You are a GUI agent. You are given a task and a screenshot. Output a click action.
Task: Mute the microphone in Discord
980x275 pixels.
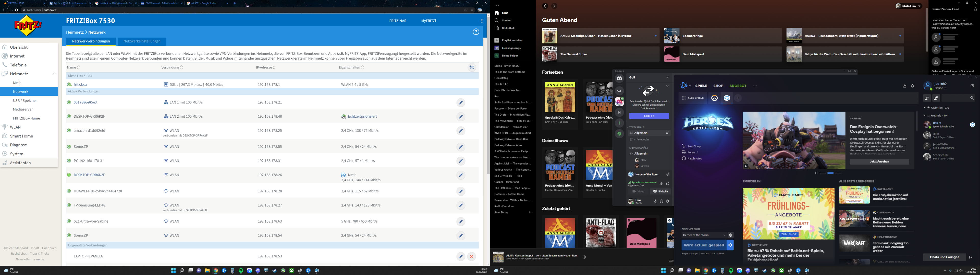pyautogui.click(x=655, y=201)
